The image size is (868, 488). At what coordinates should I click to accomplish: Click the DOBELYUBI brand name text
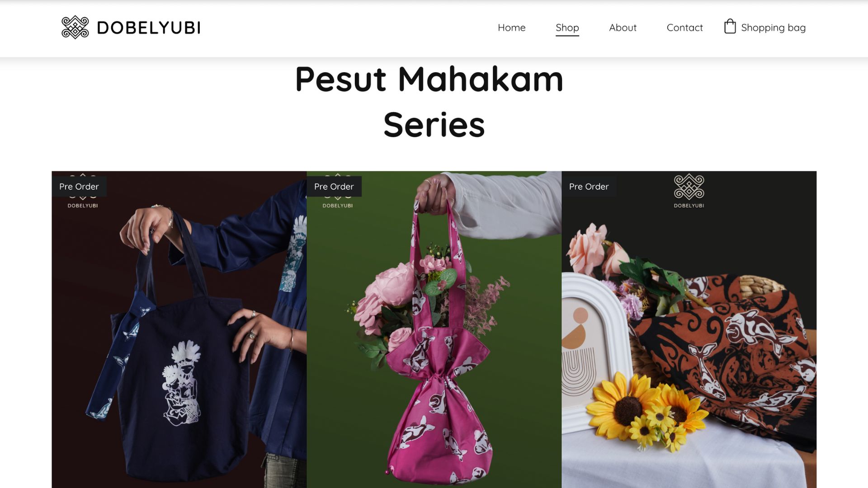(149, 28)
